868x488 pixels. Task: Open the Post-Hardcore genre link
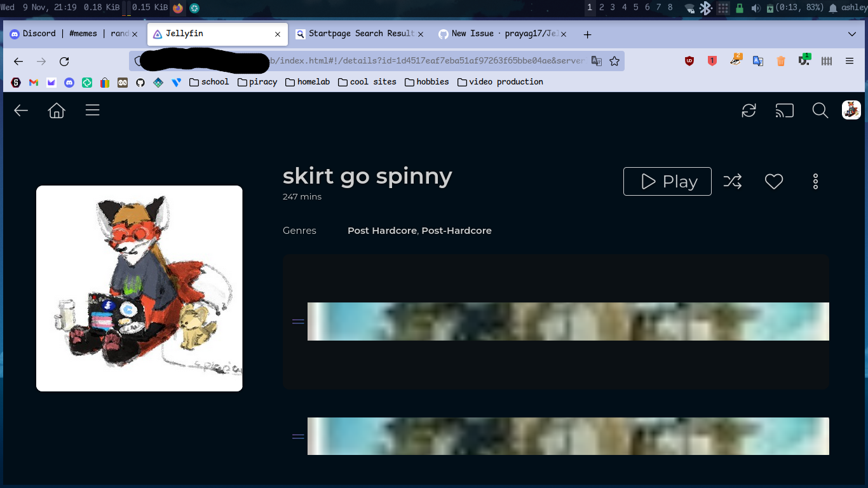[x=456, y=230]
